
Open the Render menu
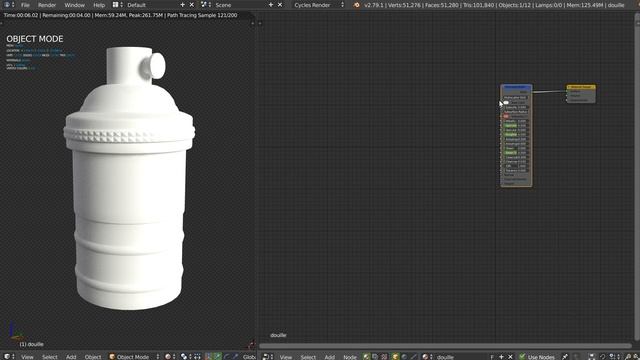(x=47, y=5)
